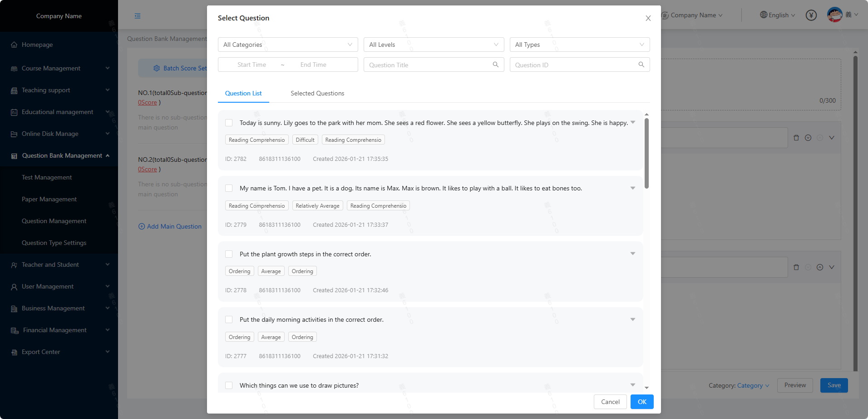Click the magnifier icon in Question ID field
868x419 pixels.
pyautogui.click(x=641, y=65)
